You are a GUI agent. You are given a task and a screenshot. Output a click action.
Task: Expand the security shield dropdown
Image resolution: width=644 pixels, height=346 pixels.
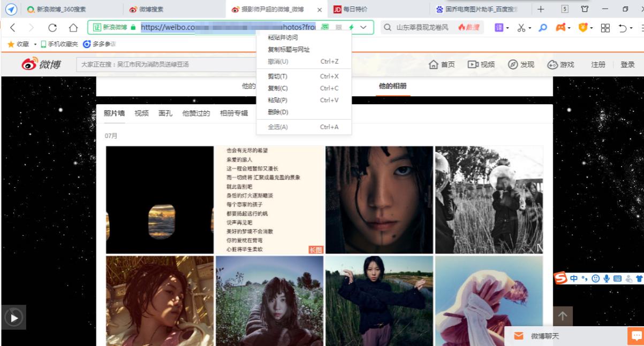coord(592,28)
